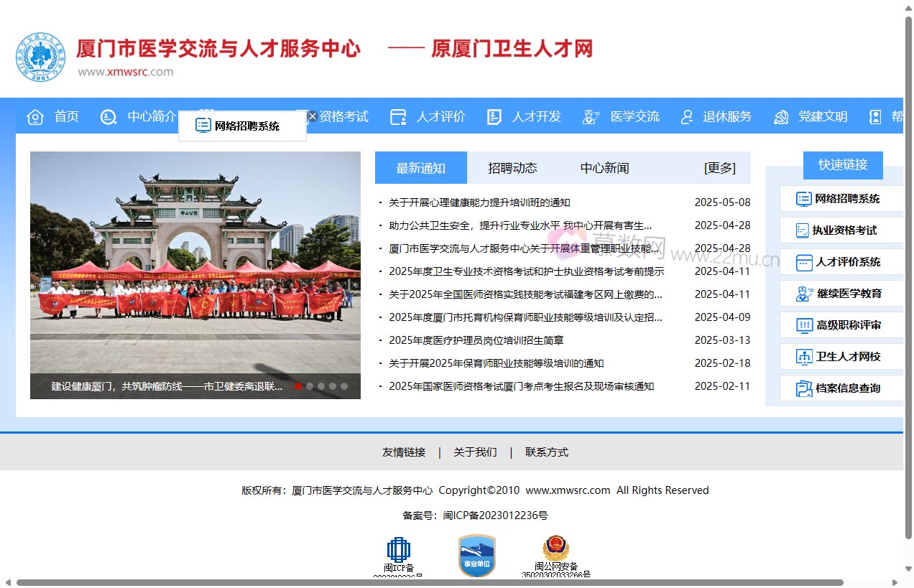Screen dimensions: 914x588
Task: Click the 党建文明 flag icon in the navbar
Action: pyautogui.click(x=780, y=117)
